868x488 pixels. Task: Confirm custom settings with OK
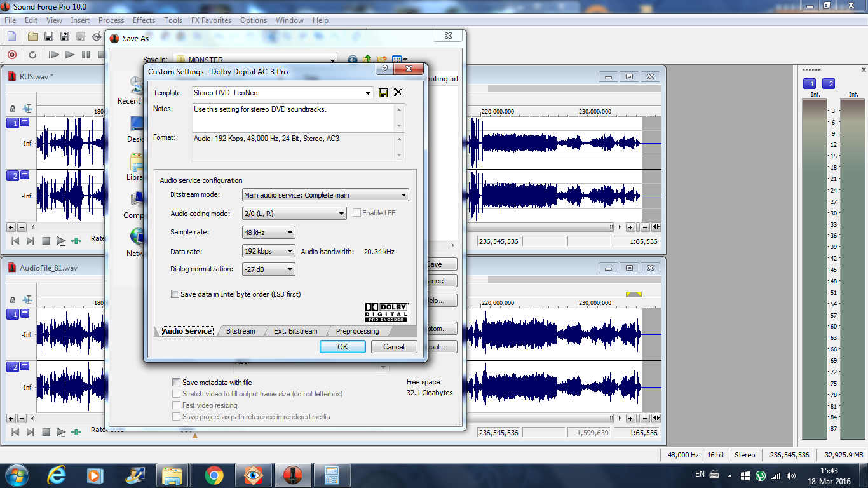pos(342,347)
